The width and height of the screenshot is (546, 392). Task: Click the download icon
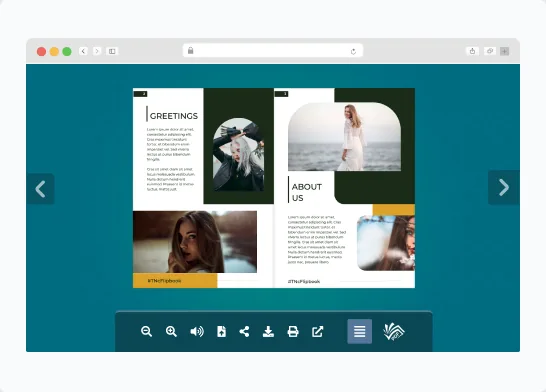pyautogui.click(x=268, y=331)
